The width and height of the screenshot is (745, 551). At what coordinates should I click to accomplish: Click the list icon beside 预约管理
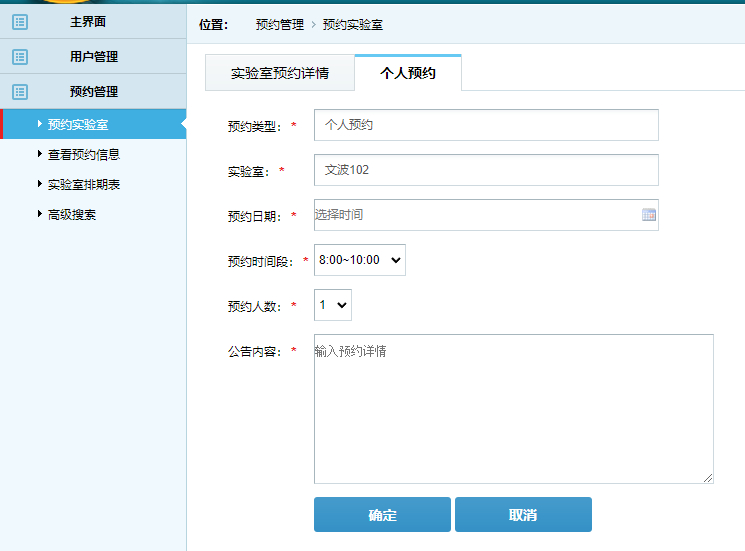(20, 92)
